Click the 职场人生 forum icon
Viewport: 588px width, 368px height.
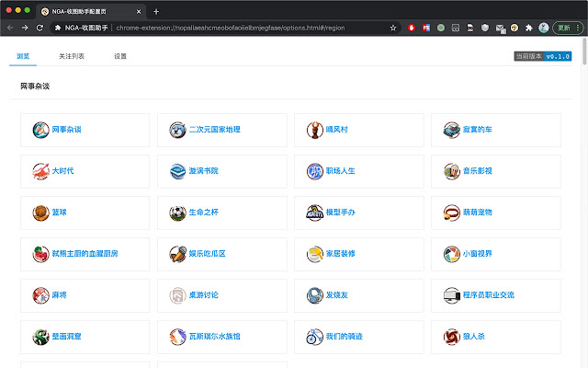point(315,172)
